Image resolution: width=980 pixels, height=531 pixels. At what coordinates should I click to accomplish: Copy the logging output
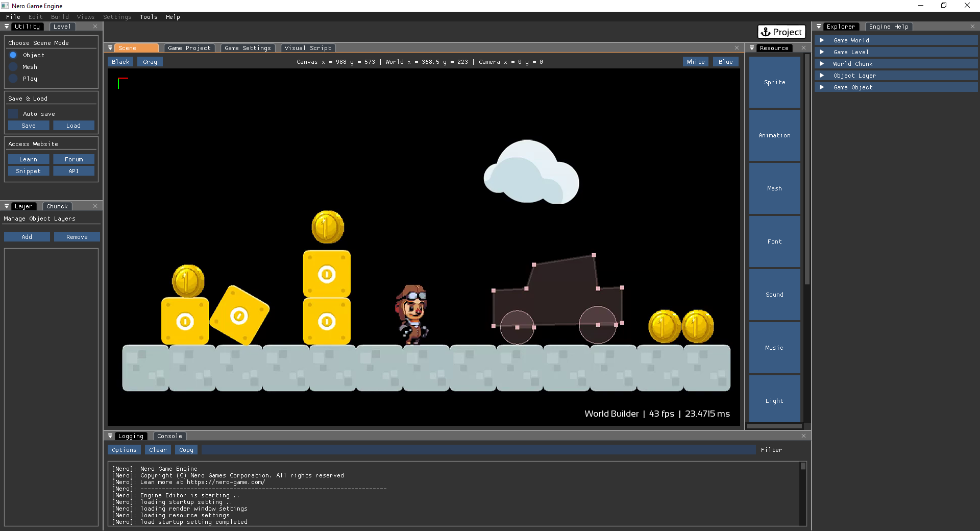(186, 450)
